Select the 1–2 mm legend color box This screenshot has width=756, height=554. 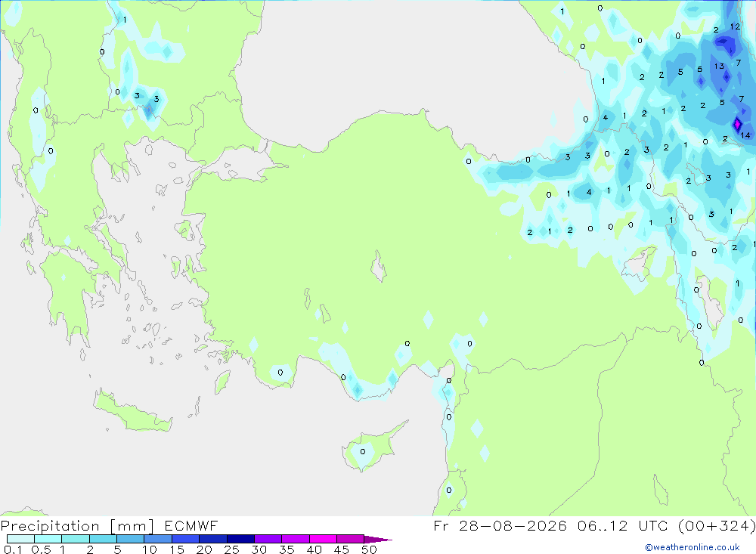click(x=75, y=539)
